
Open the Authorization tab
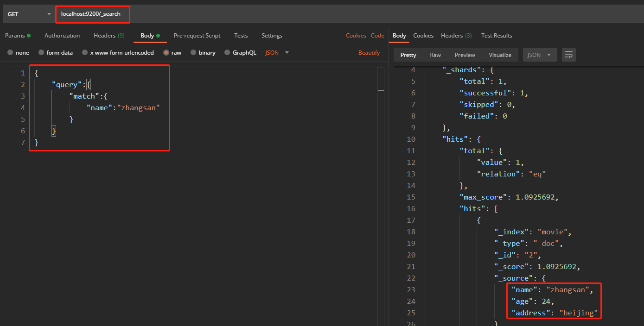62,36
